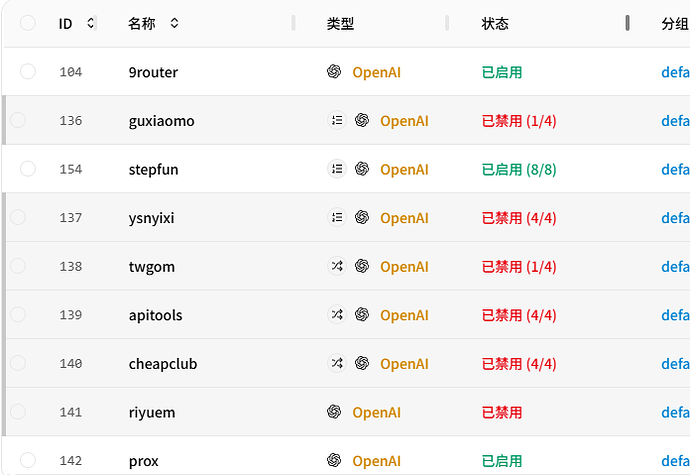Viewport: 690px width, 475px height.
Task: Tick the checkbox for channel 154 stepfun
Action: coord(28,169)
